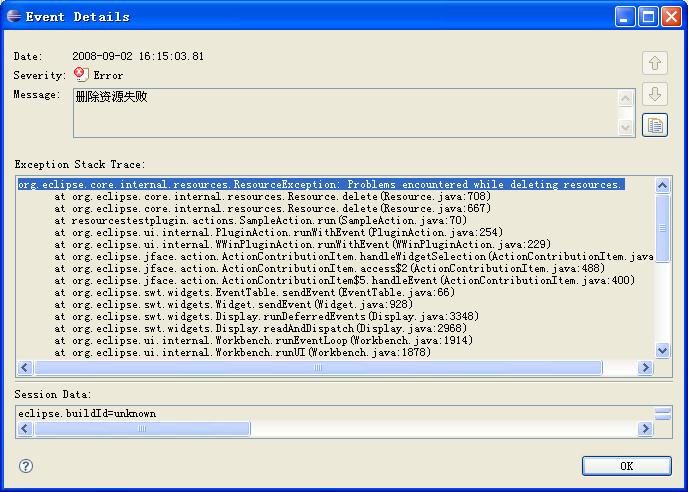This screenshot has height=492, width=688.
Task: Click the 删除资源失败 message text
Action: (x=111, y=97)
